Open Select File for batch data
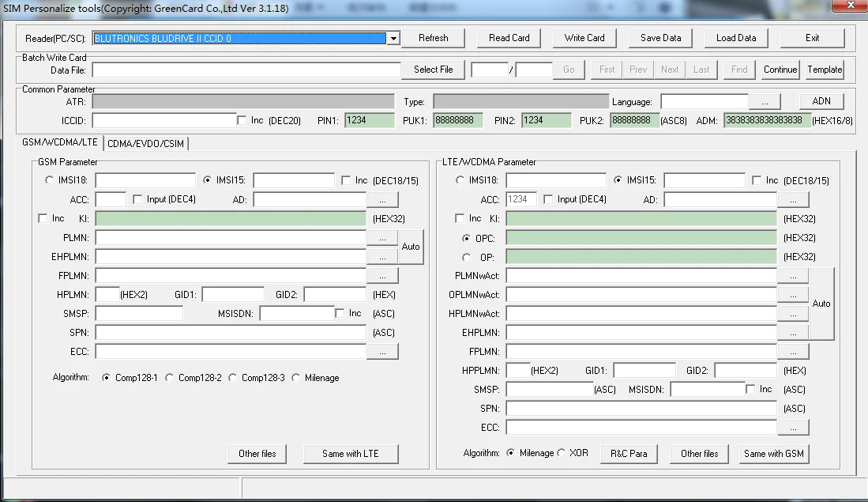This screenshot has width=868, height=502. pyautogui.click(x=433, y=70)
